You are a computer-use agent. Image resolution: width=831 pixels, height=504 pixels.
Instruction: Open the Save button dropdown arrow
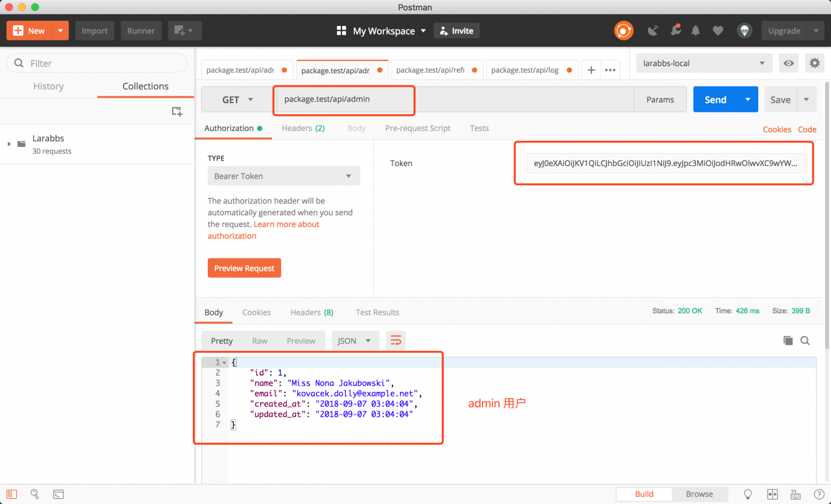[x=807, y=99]
